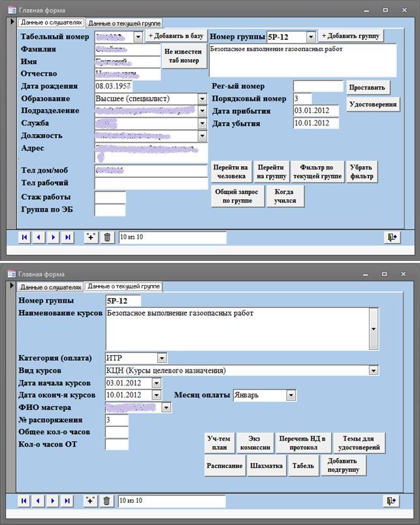Open Шахматка button
The height and width of the screenshot is (525, 420).
(x=267, y=466)
